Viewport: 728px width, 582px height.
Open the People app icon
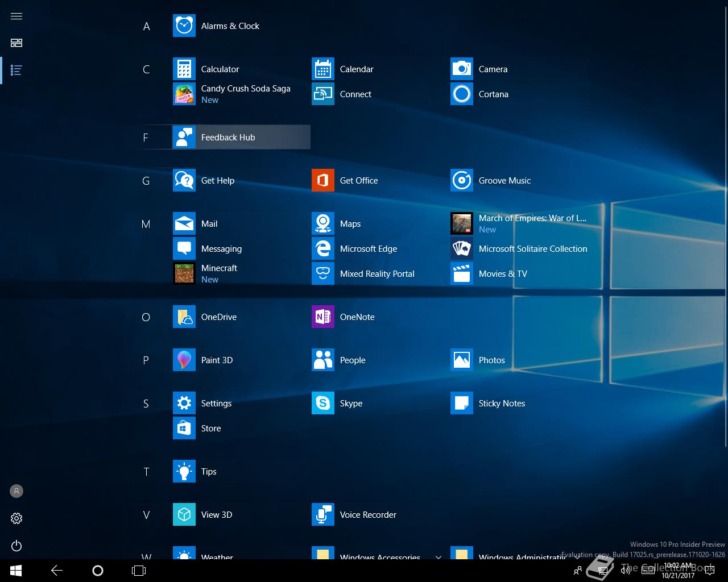click(x=323, y=360)
